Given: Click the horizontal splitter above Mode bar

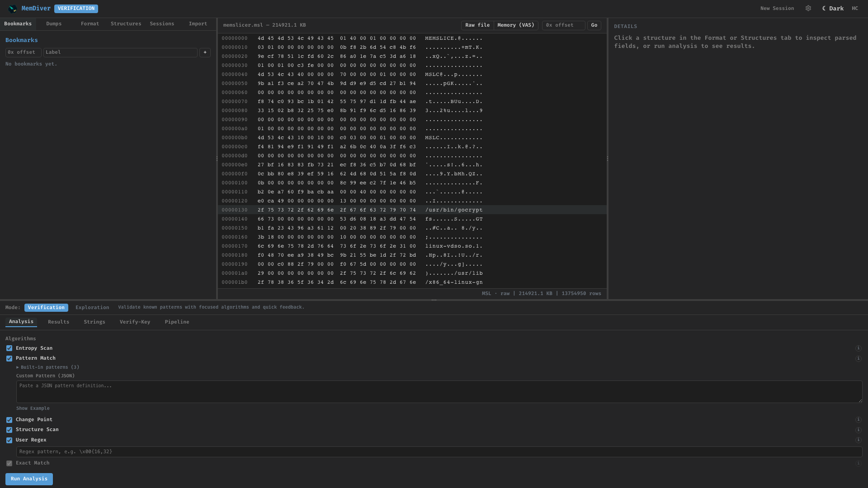Looking at the screenshot, I should [434, 300].
